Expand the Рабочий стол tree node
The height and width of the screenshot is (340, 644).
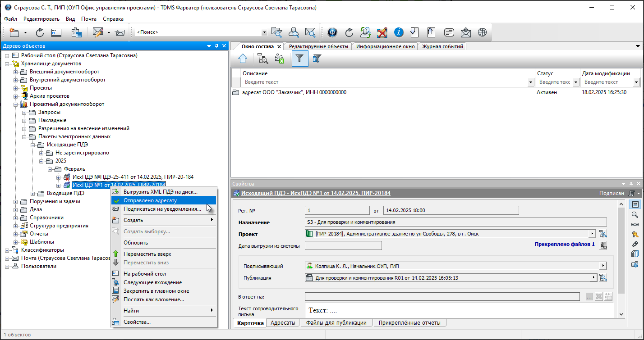point(7,55)
